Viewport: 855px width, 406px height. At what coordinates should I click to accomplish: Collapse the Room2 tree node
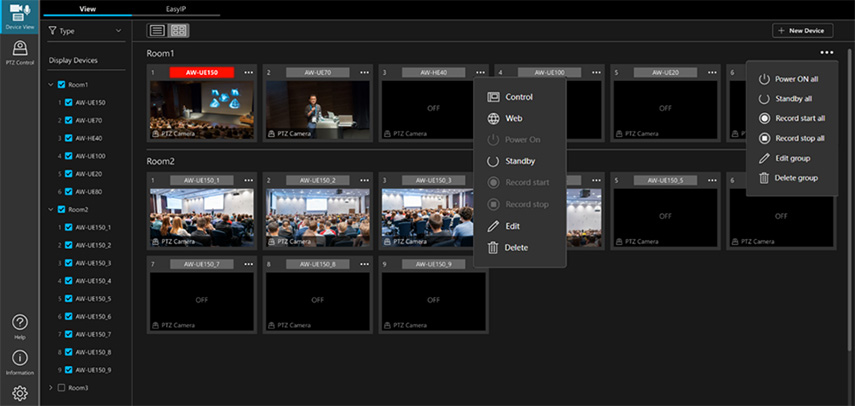coord(51,209)
